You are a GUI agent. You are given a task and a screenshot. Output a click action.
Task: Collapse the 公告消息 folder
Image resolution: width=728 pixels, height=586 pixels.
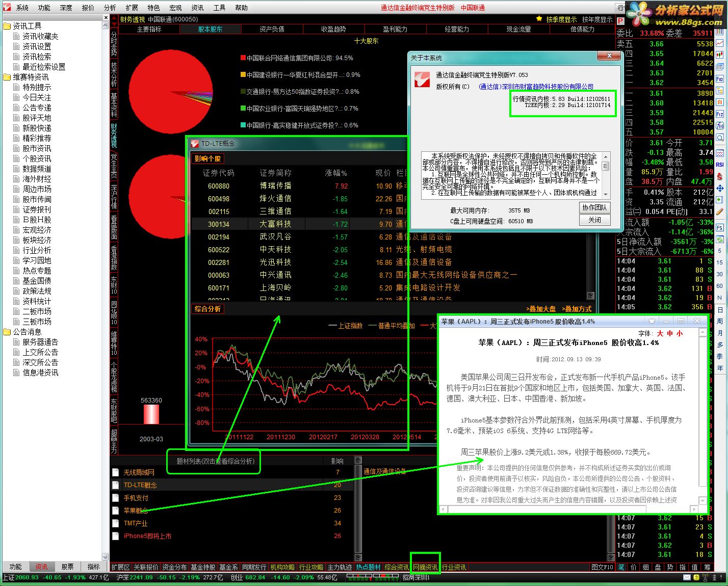pyautogui.click(x=7, y=332)
